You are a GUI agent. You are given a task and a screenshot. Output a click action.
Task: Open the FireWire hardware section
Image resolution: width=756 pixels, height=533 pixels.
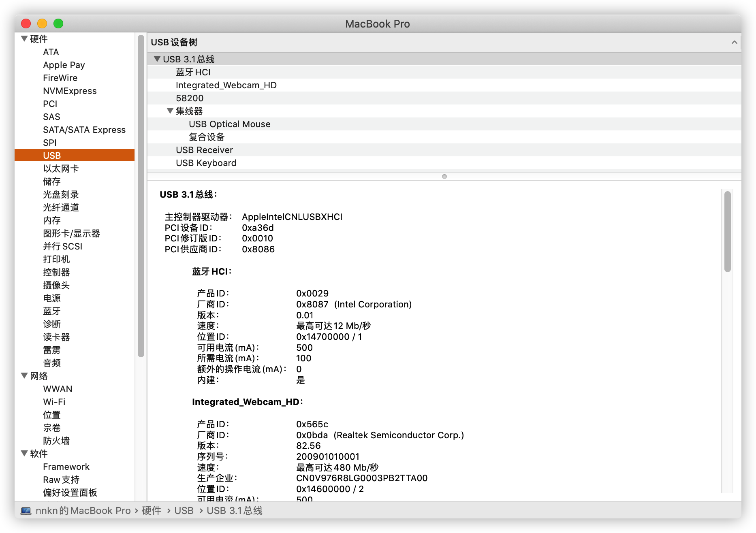tap(60, 78)
